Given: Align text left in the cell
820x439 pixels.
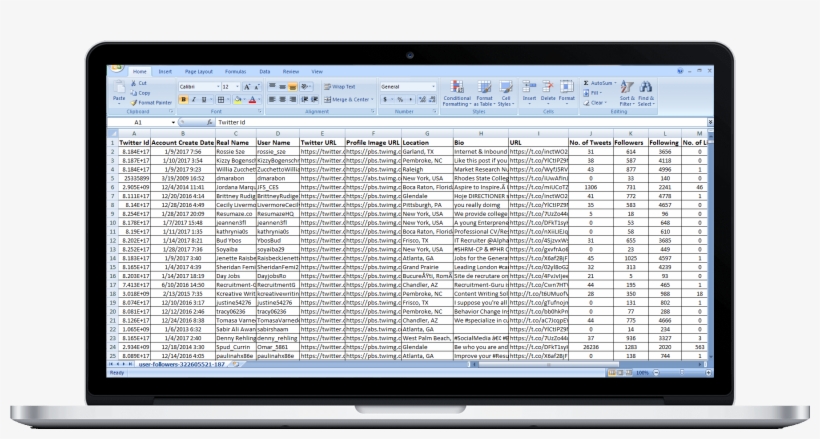Looking at the screenshot, I should coord(272,99).
